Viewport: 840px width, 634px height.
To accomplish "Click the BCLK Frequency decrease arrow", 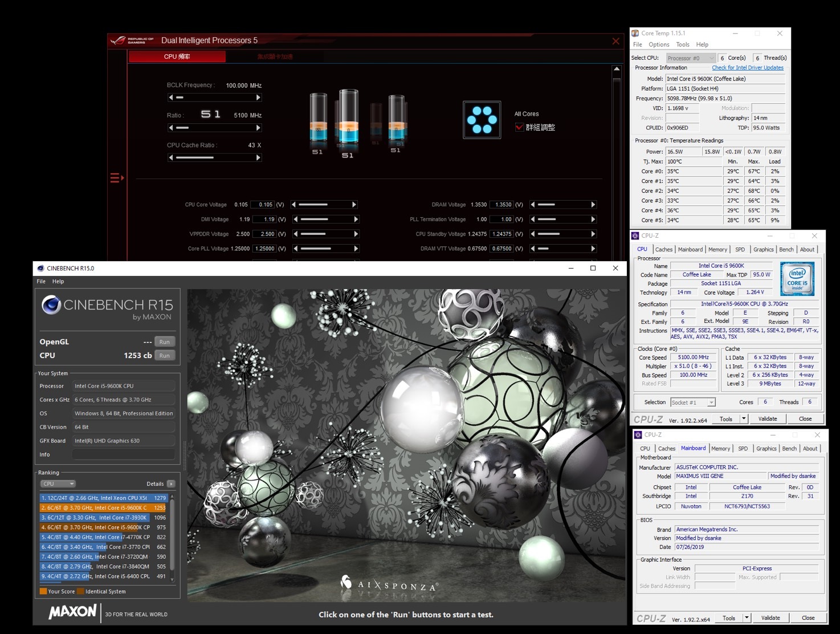I will point(170,97).
